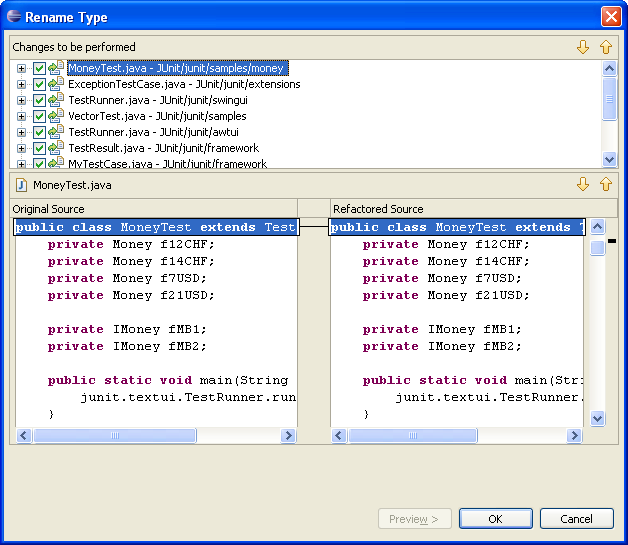This screenshot has width=628, height=545.
Task: Click Refactored Source horizontal scroll right arrow
Action: 574,435
